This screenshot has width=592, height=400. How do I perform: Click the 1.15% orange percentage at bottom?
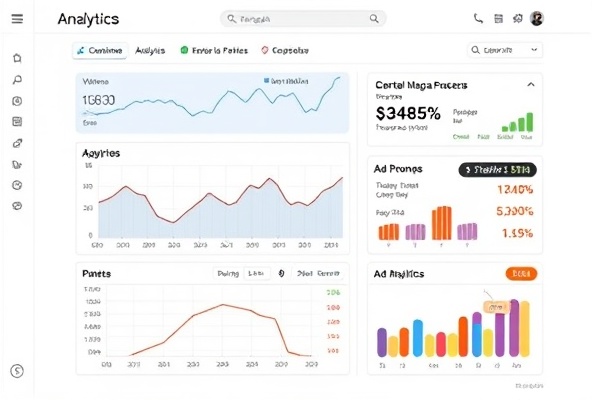(x=517, y=233)
